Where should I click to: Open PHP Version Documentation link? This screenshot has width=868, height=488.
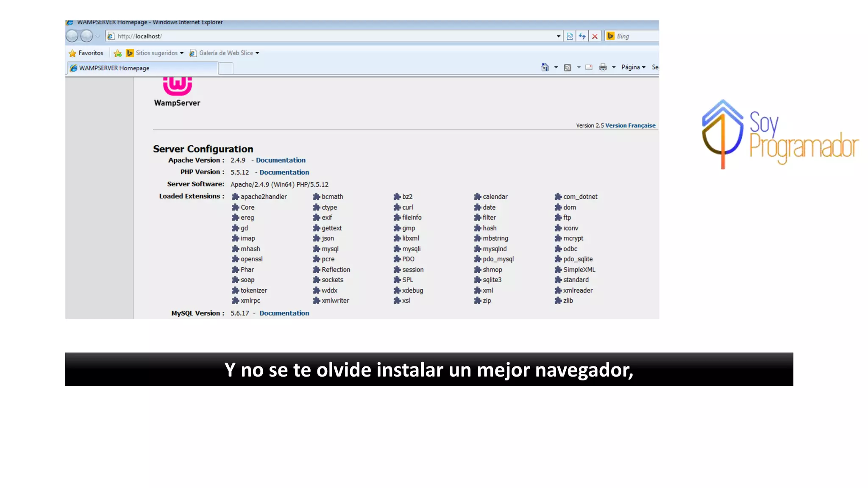[x=284, y=172]
